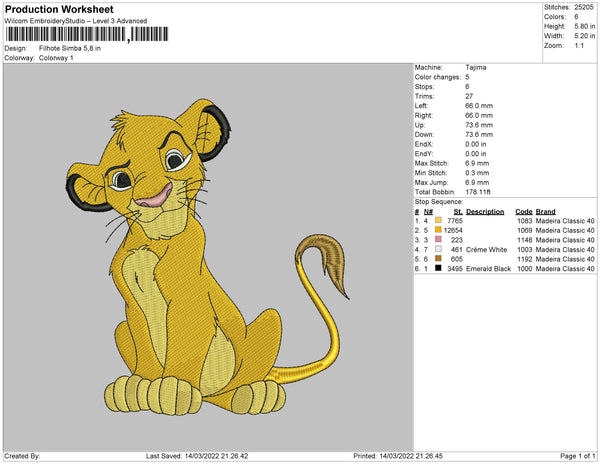Click the 'Created By:' footer label

pyautogui.click(x=22, y=456)
